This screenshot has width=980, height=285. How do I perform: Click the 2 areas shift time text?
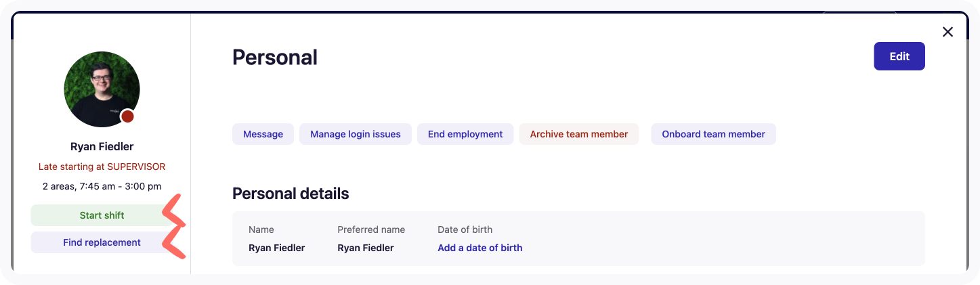(x=102, y=186)
